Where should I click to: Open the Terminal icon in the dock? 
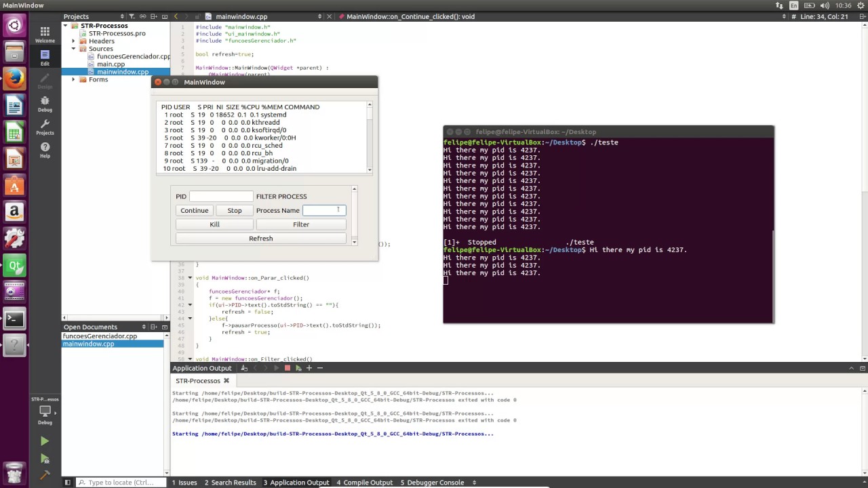click(14, 318)
